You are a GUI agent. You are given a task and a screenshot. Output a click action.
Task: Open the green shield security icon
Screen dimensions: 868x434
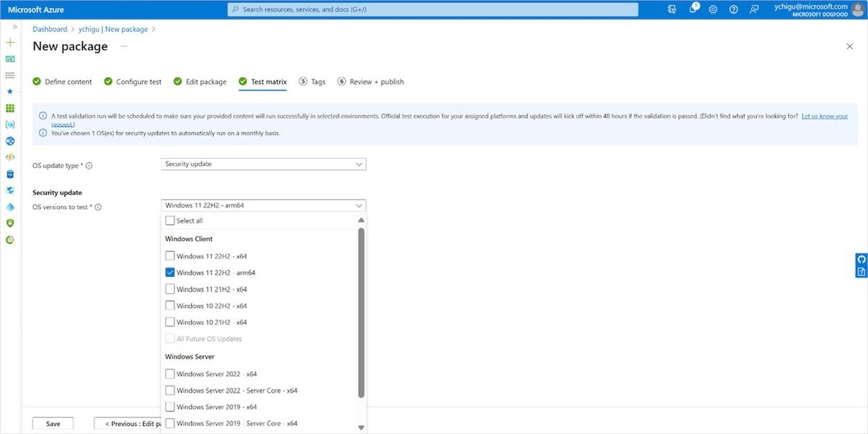(10, 224)
